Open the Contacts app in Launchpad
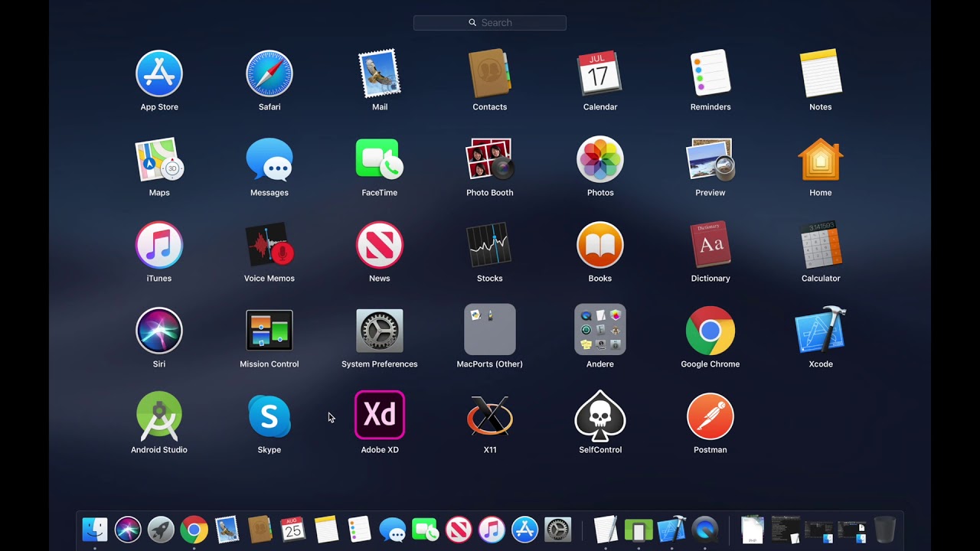Screen dimensions: 980x551 [490, 73]
